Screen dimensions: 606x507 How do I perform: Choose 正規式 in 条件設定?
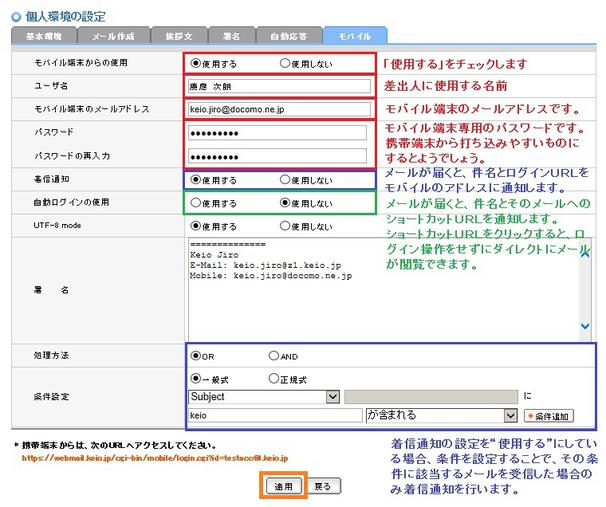click(x=273, y=378)
